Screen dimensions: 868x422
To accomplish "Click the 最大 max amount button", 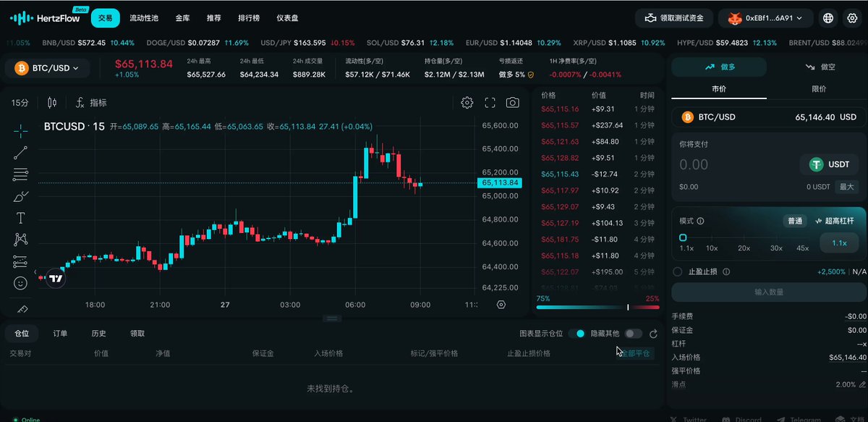I will click(x=845, y=187).
